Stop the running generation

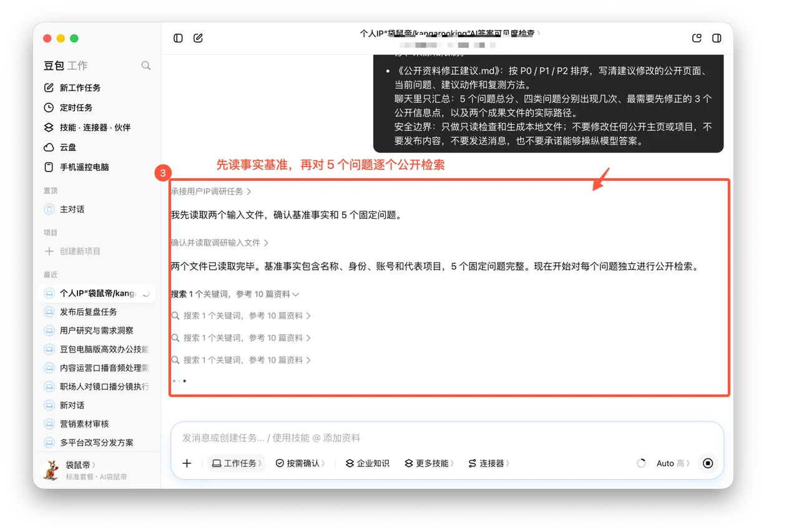coord(708,463)
